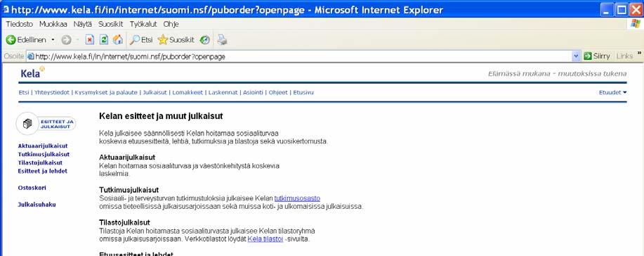The height and width of the screenshot is (256, 644).
Task: Open the Näytä menu
Action: [83, 25]
